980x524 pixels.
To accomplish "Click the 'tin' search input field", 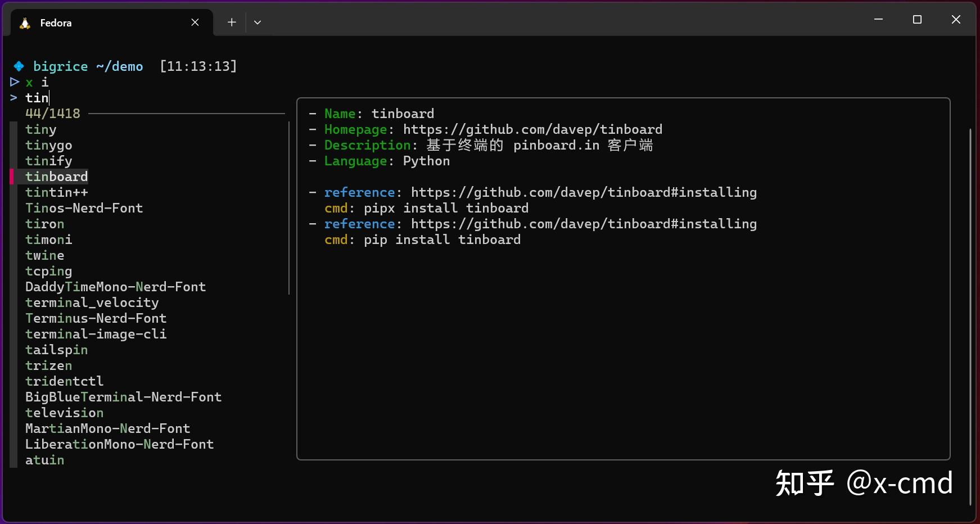I will (37, 97).
